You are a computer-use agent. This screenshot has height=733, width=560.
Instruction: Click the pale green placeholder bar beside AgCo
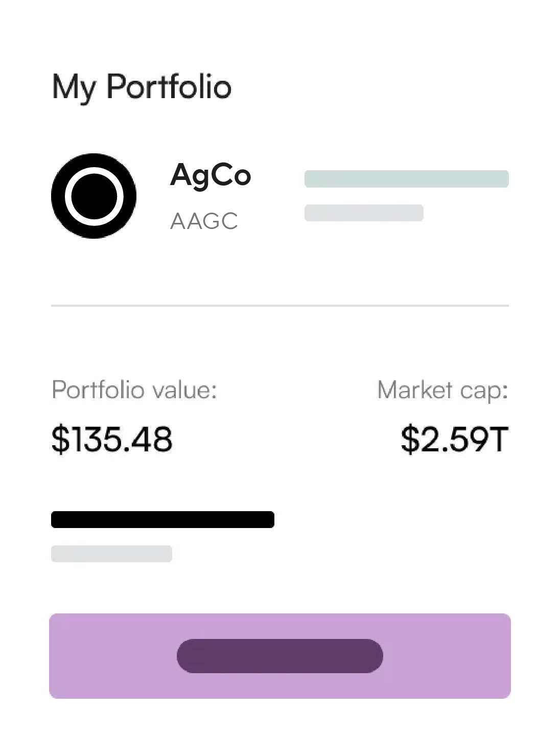[x=407, y=179]
